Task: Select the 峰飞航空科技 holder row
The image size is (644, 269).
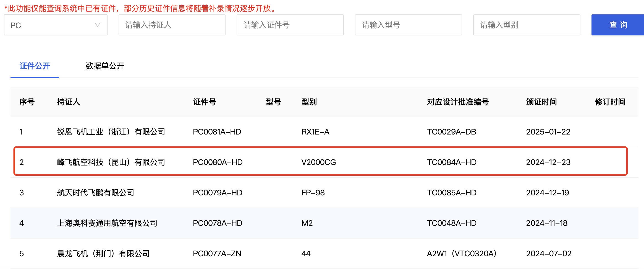Action: tap(111, 162)
